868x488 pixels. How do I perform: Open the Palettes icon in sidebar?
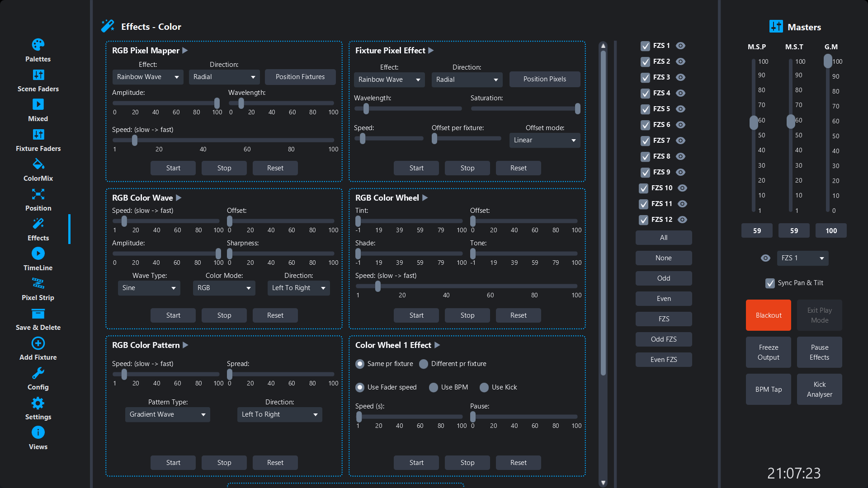[x=38, y=45]
